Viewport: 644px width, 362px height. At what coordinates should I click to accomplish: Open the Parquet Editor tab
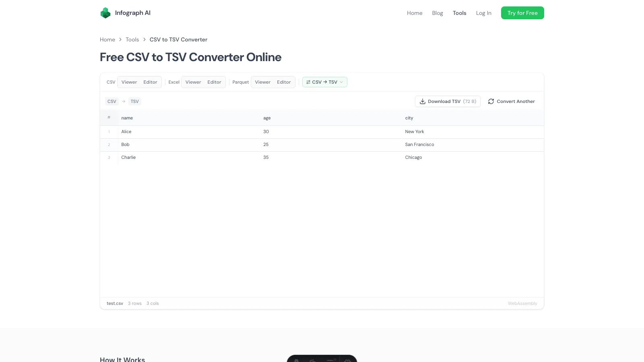(284, 82)
